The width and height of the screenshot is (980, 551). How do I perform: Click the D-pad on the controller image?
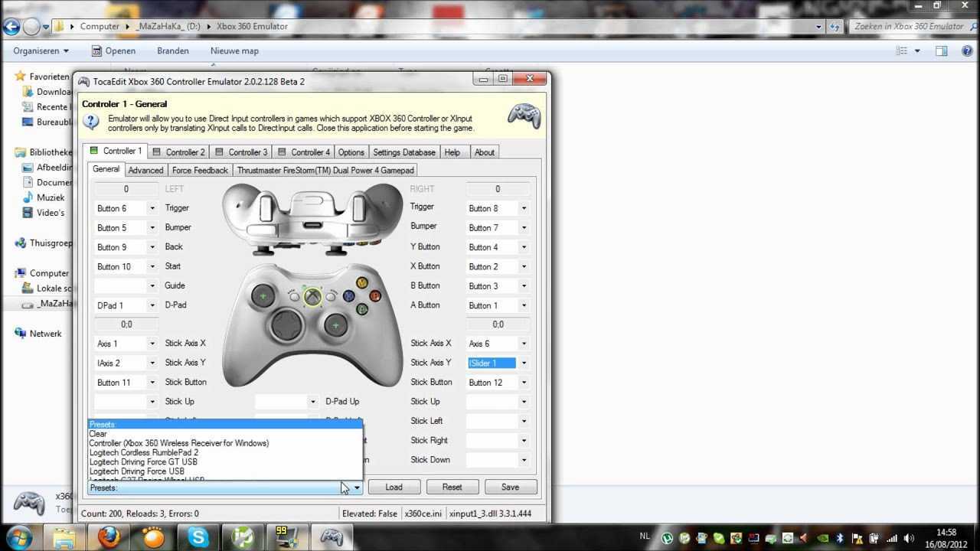tap(287, 325)
